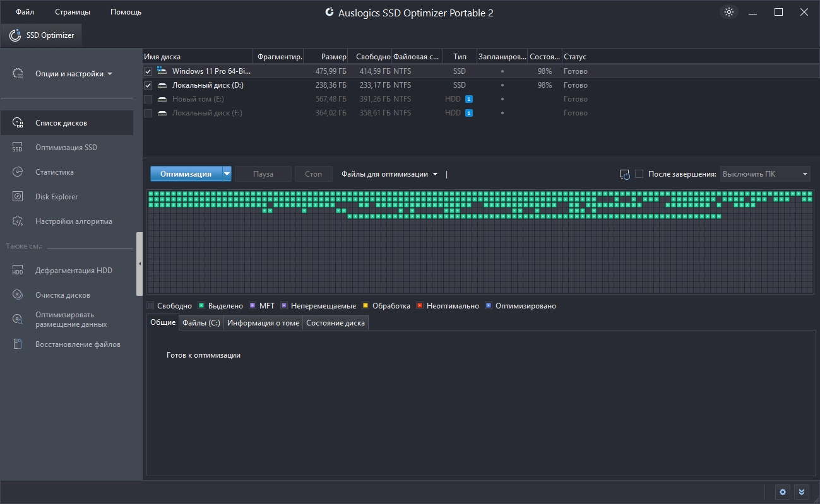Open the Восстановление файлов sidebar icon

tap(18, 344)
